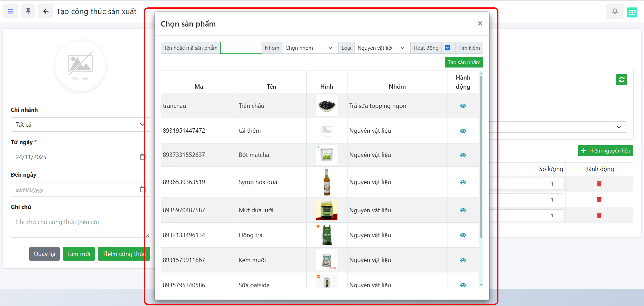Click the Tìm kiếm search button
This screenshot has height=306, width=644.
point(469,48)
